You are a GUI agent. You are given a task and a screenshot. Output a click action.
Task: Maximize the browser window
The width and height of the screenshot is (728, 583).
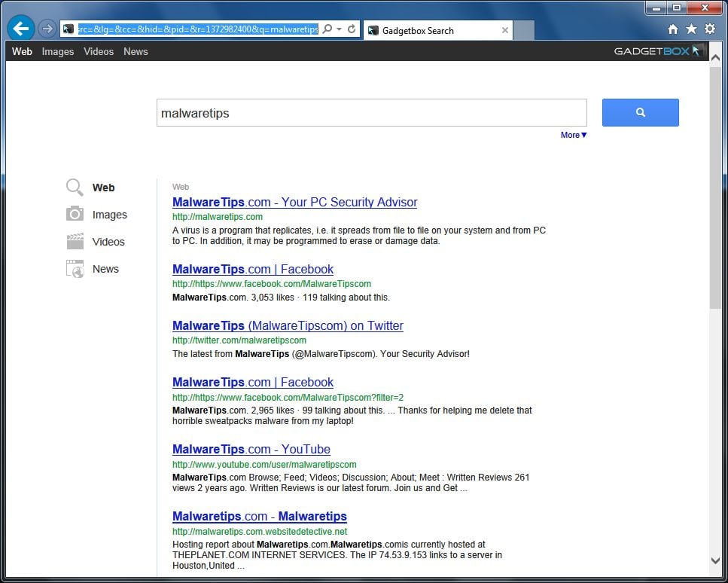coord(677,8)
